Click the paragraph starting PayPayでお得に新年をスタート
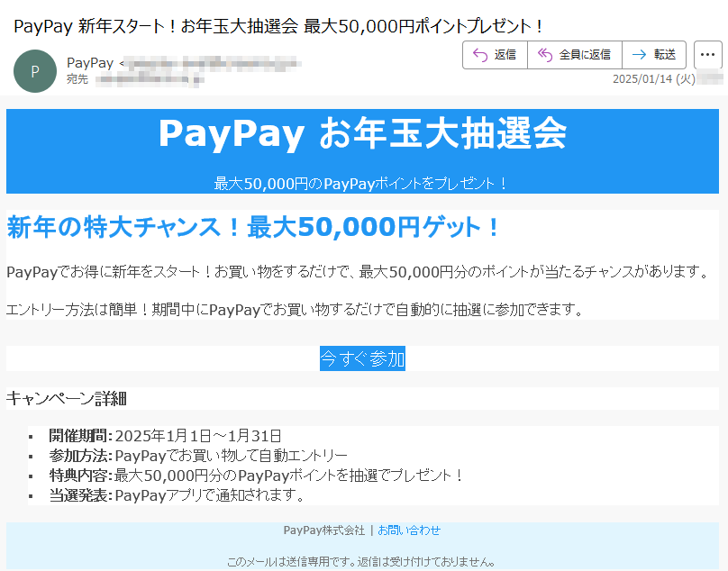Image resolution: width=728 pixels, height=571 pixels. point(358,272)
